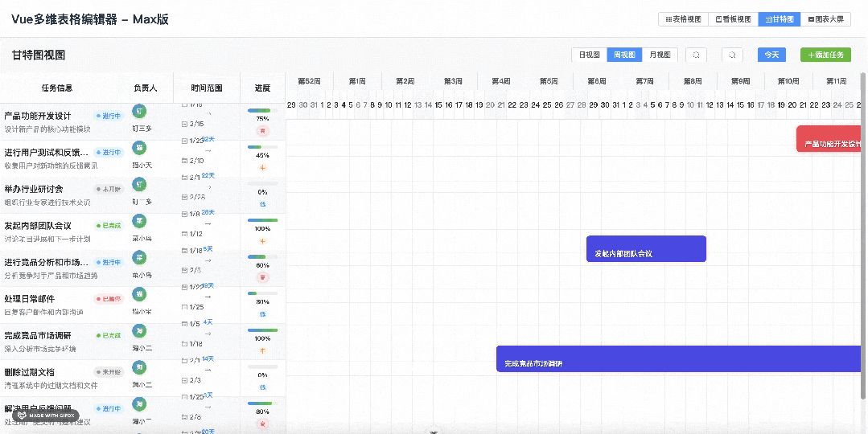Click the 第11周 week header
Image resolution: width=868 pixels, height=434 pixels.
(837, 81)
